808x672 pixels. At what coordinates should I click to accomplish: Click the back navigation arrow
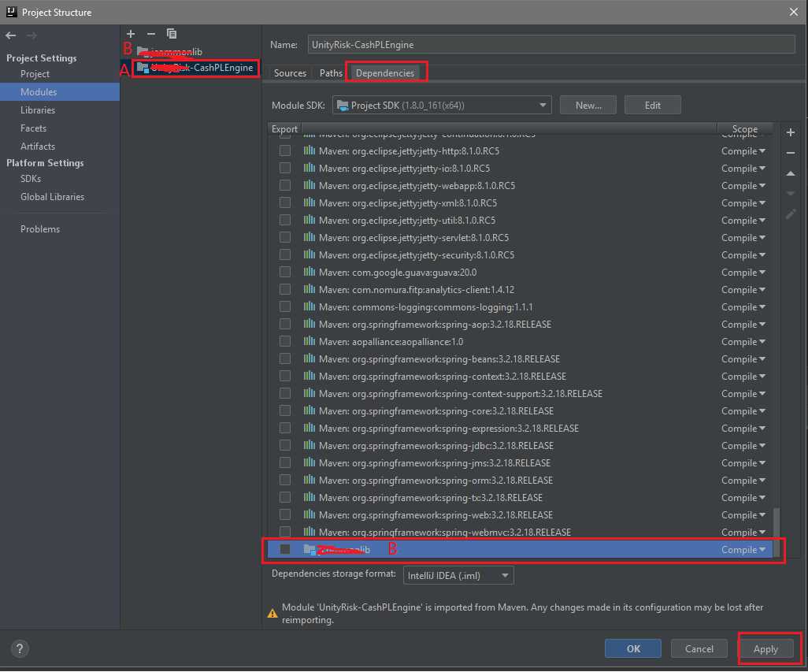click(x=11, y=35)
